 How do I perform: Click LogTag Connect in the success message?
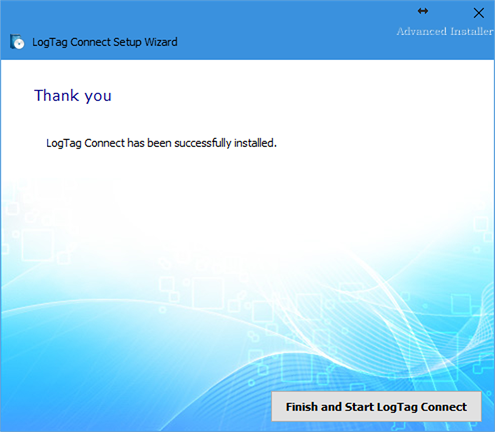(x=85, y=143)
